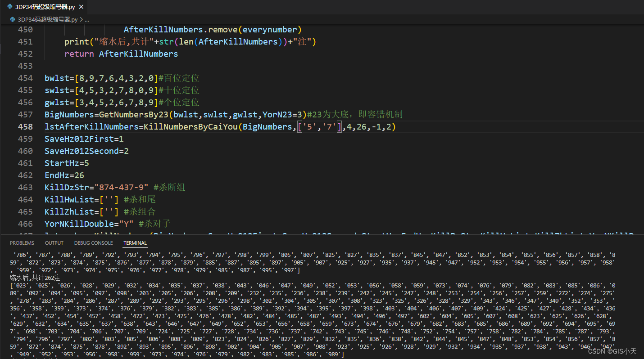Open the breadcrumb ellipsis after the file name
The height and width of the screenshot is (359, 644).
tap(87, 19)
